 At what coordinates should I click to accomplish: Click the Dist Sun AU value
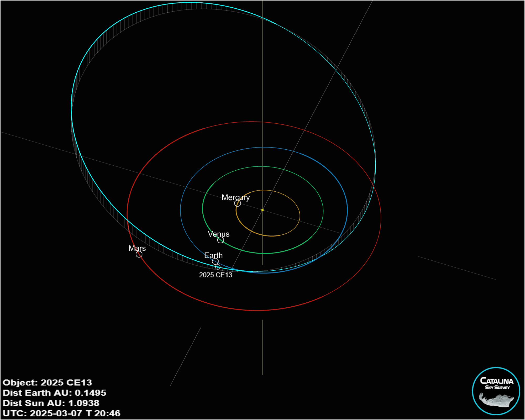click(x=84, y=403)
